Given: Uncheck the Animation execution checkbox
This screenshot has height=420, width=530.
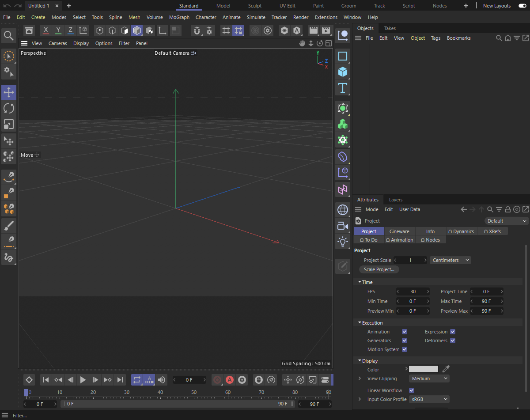Looking at the screenshot, I should tap(405, 332).
